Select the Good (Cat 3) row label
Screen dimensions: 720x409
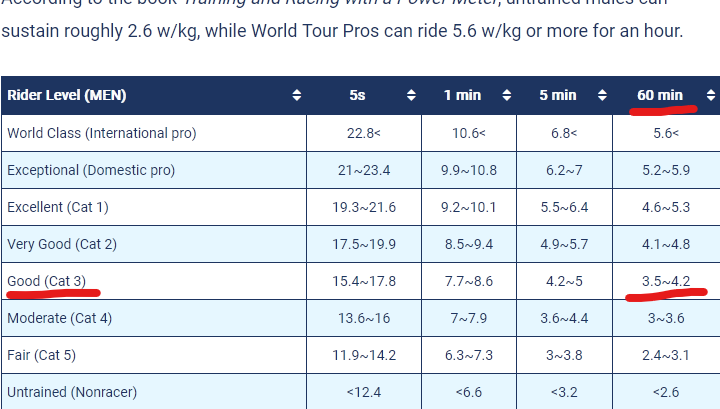click(x=46, y=281)
